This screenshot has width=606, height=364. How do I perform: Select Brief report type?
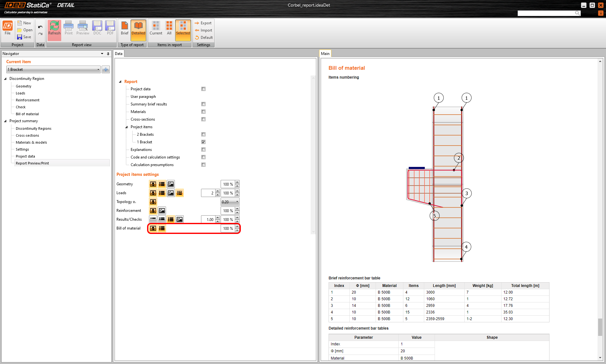tap(125, 28)
